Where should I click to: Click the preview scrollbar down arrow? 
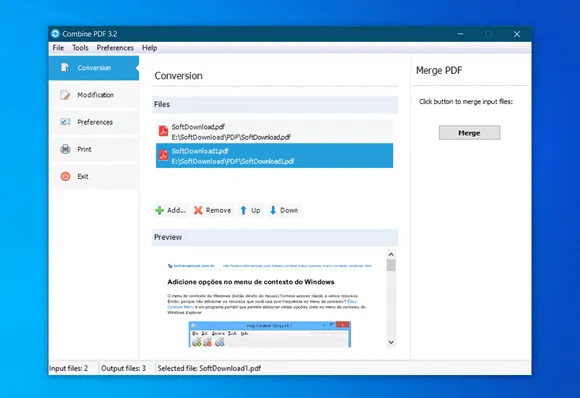click(391, 342)
